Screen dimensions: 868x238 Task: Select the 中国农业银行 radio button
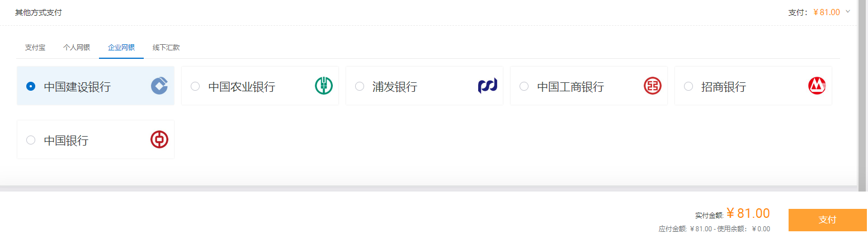coord(195,86)
